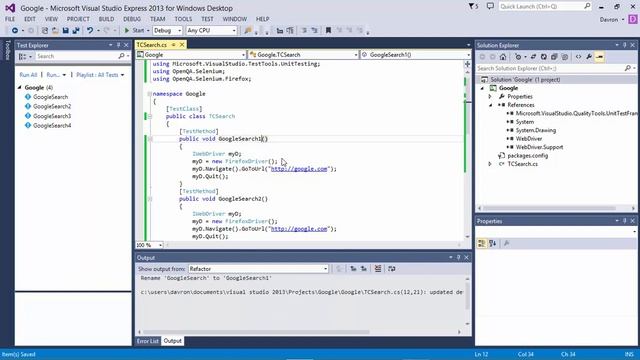Toggle auto-hide pin on Test Explorer panel
This screenshot has width=640, height=360.
click(118, 45)
